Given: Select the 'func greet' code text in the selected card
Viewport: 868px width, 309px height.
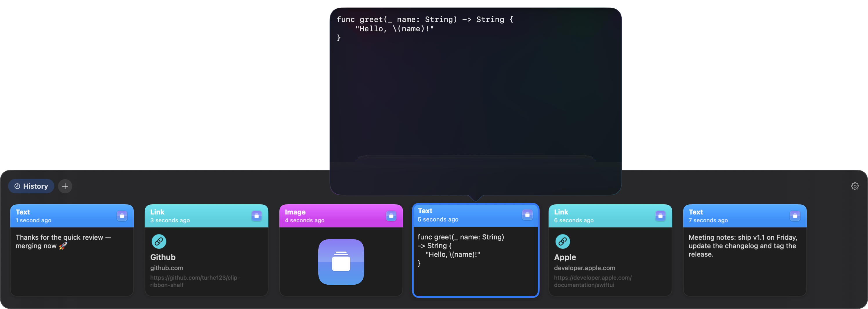Looking at the screenshot, I should pos(461,250).
